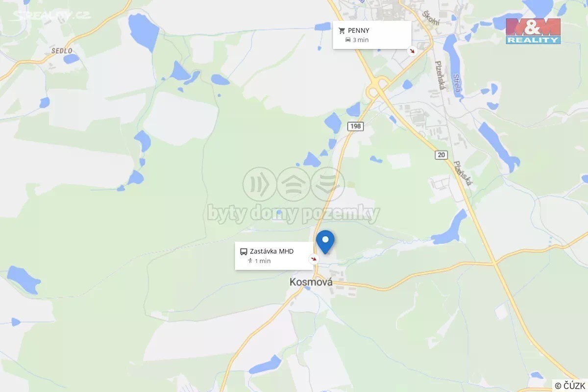This screenshot has width=588, height=392.
Task: Open the PENNY point-of-interest card
Action: point(372,35)
